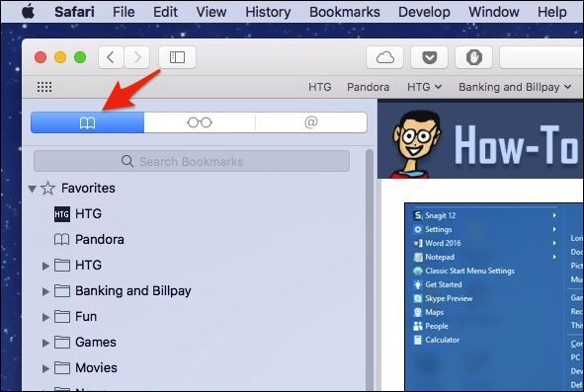Go back with the back arrow button
The image size is (584, 392).
[x=111, y=57]
